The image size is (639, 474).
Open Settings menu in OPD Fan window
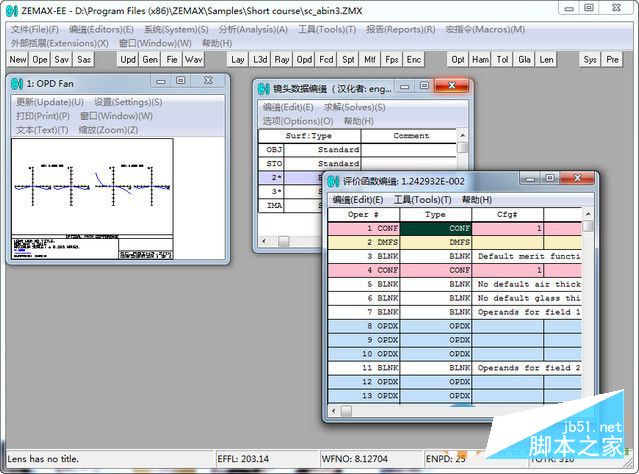128,102
